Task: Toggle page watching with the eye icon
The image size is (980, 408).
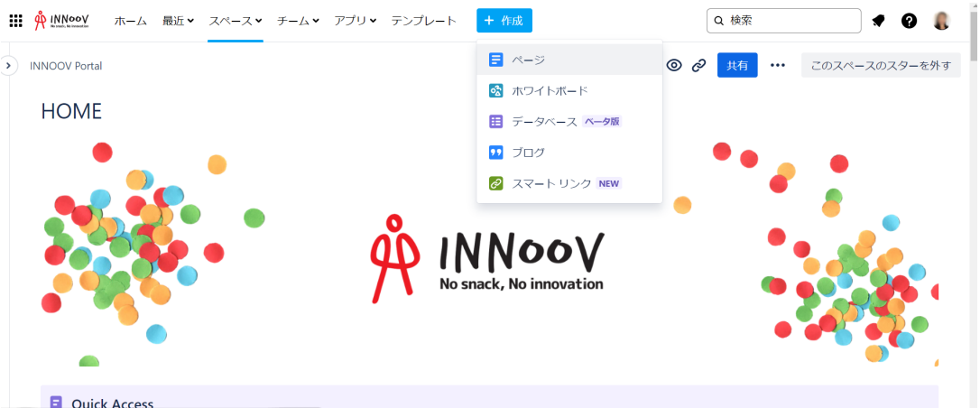Action: pos(674,65)
